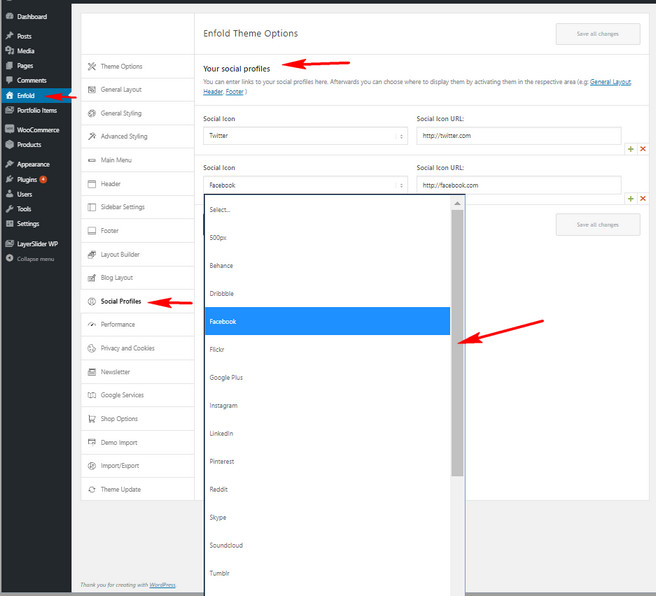656x596 pixels.
Task: Click the Products box icon
Action: 10,144
